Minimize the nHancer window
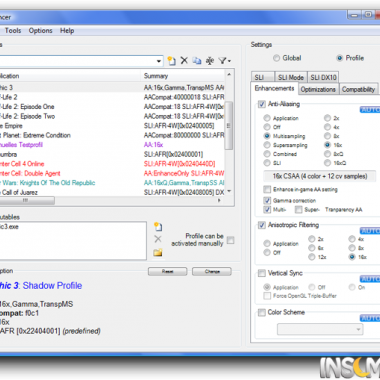380x380 pixels. coord(355,15)
